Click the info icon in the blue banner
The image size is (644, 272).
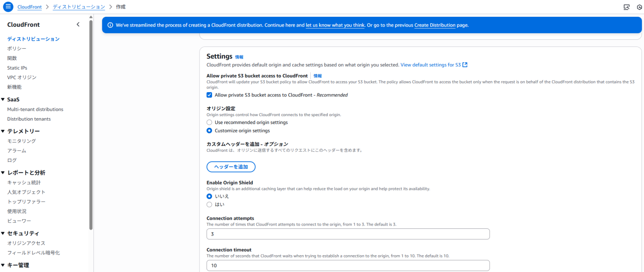110,25
